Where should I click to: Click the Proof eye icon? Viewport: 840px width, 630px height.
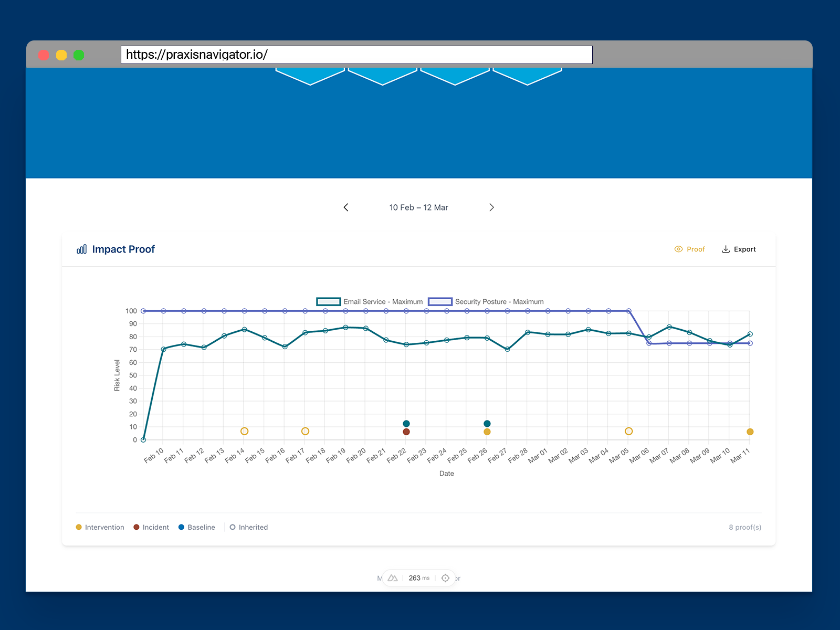[678, 249]
